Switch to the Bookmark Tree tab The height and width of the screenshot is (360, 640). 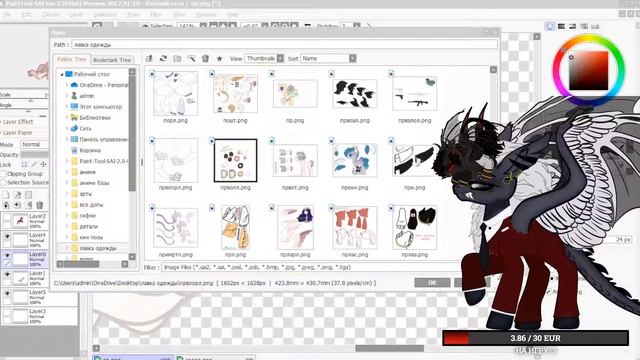pyautogui.click(x=112, y=60)
